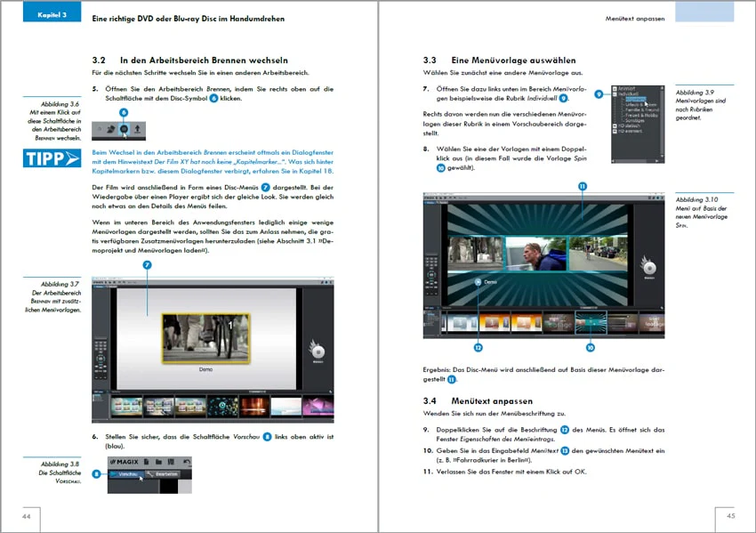Image resolution: width=756 pixels, height=533 pixels.
Task: Select the sparkling dark blue menu template
Action: coord(222,406)
